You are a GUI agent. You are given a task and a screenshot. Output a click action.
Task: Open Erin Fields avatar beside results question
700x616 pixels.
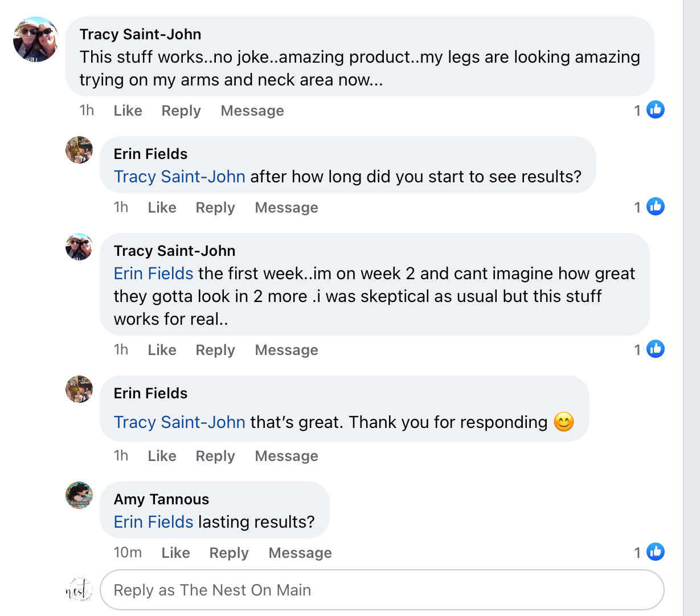(x=79, y=150)
